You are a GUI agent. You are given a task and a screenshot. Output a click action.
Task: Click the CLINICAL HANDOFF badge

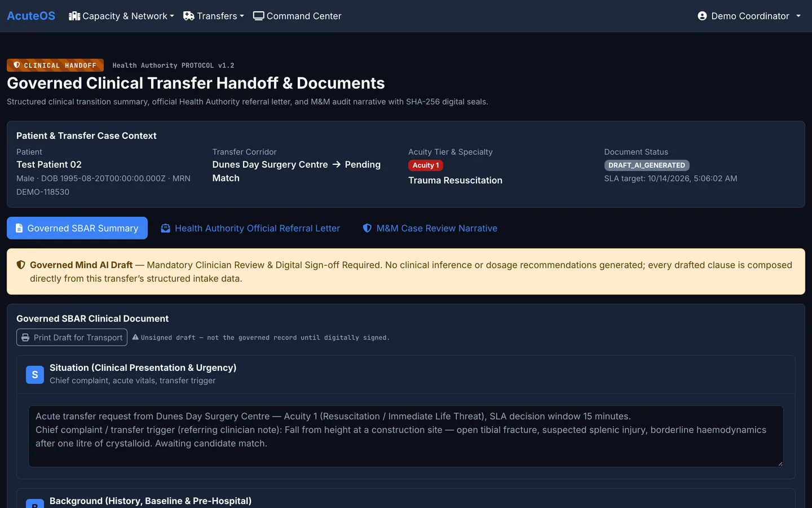click(x=55, y=65)
